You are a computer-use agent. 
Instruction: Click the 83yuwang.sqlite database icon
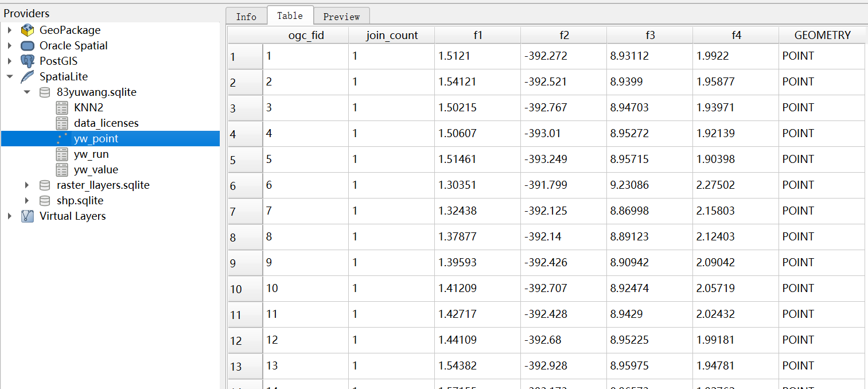[44, 92]
